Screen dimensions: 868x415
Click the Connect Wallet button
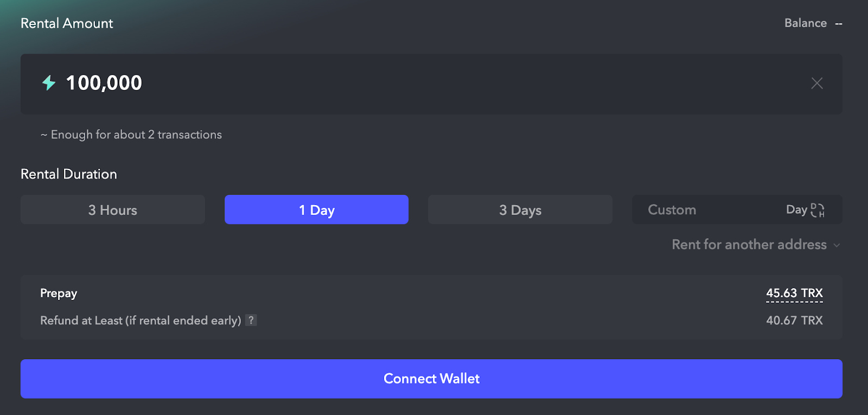click(x=431, y=379)
